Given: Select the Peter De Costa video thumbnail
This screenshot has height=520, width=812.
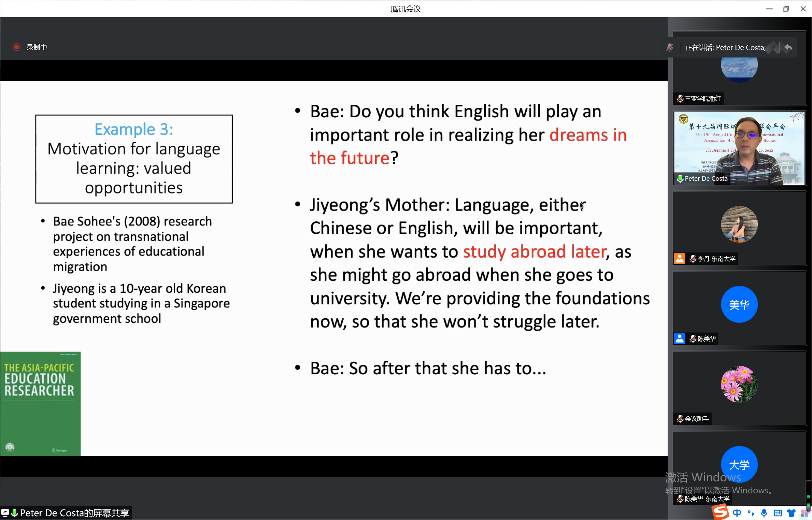Looking at the screenshot, I should [739, 148].
